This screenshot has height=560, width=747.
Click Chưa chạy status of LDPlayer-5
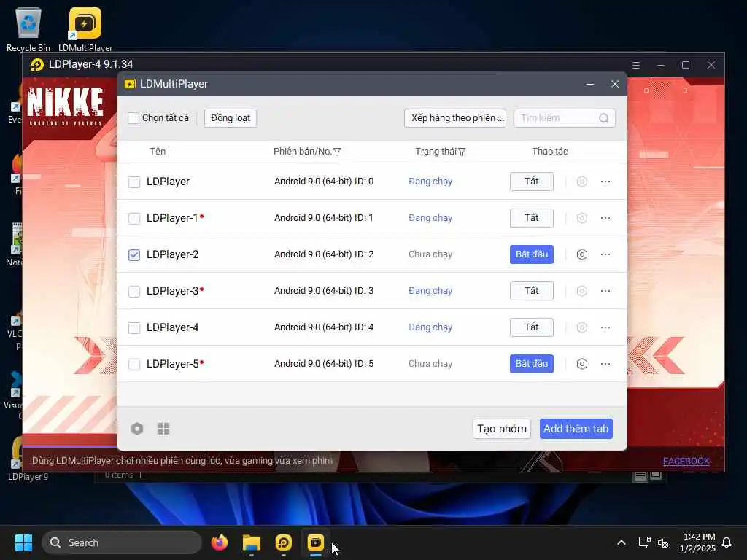pyautogui.click(x=430, y=364)
